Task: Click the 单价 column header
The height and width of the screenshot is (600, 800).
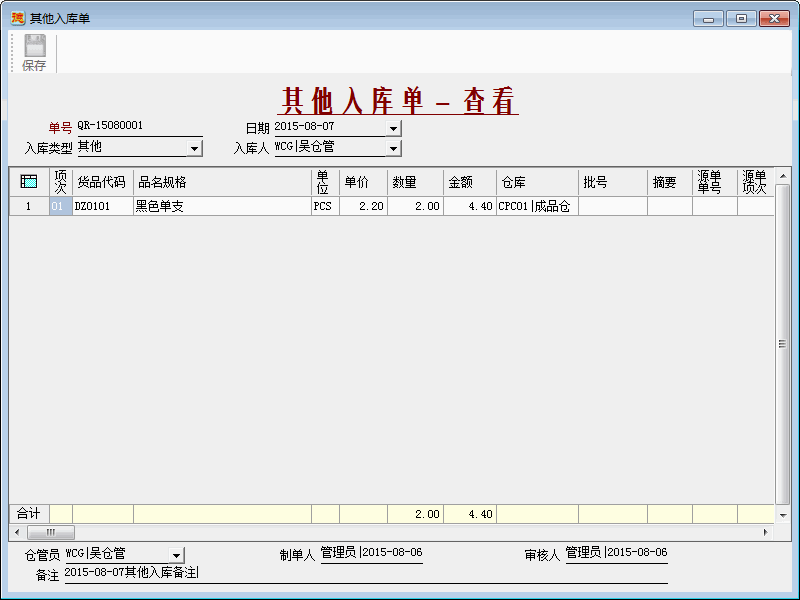Action: click(x=363, y=182)
